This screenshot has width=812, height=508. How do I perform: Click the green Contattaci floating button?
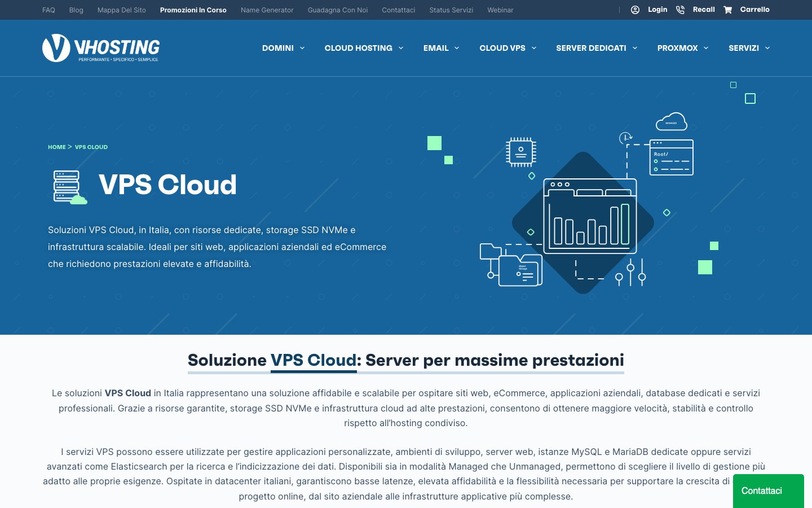769,491
